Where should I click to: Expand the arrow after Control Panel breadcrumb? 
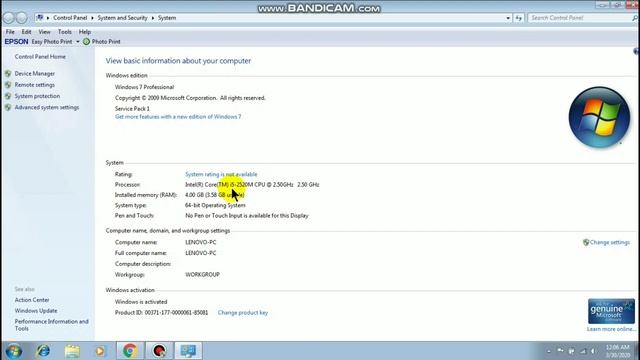pyautogui.click(x=92, y=18)
